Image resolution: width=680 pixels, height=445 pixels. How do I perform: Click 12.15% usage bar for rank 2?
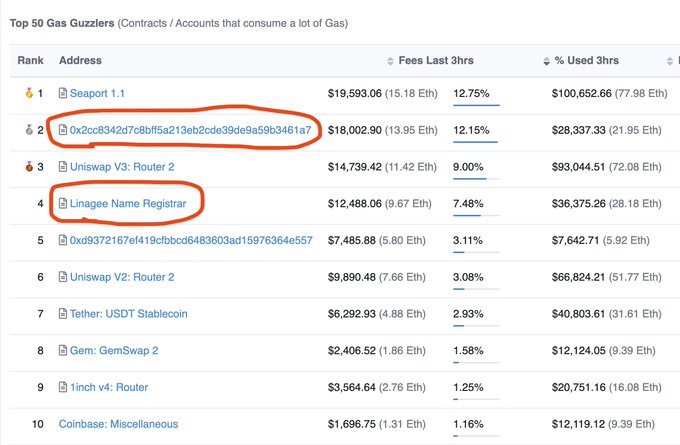point(476,142)
